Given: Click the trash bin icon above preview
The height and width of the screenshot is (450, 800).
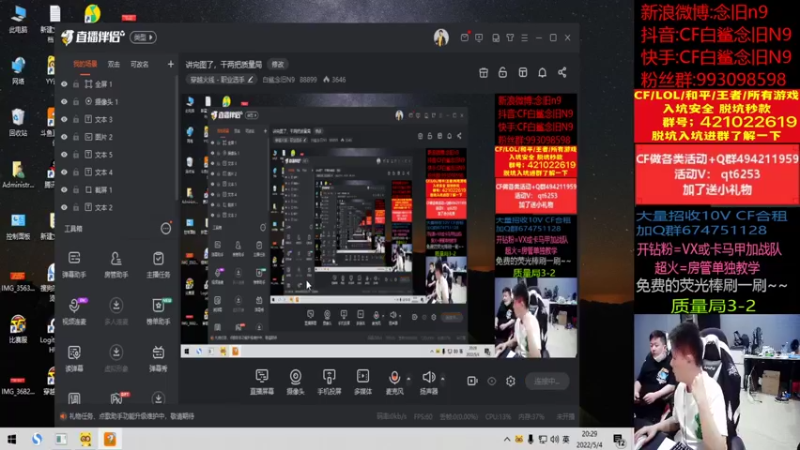Looking at the screenshot, I should (x=484, y=72).
